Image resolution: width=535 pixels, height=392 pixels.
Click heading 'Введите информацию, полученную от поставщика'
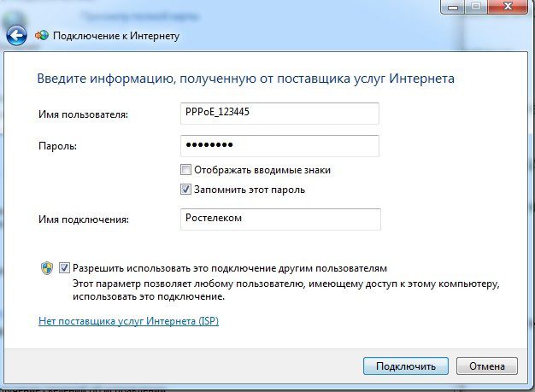(x=245, y=79)
